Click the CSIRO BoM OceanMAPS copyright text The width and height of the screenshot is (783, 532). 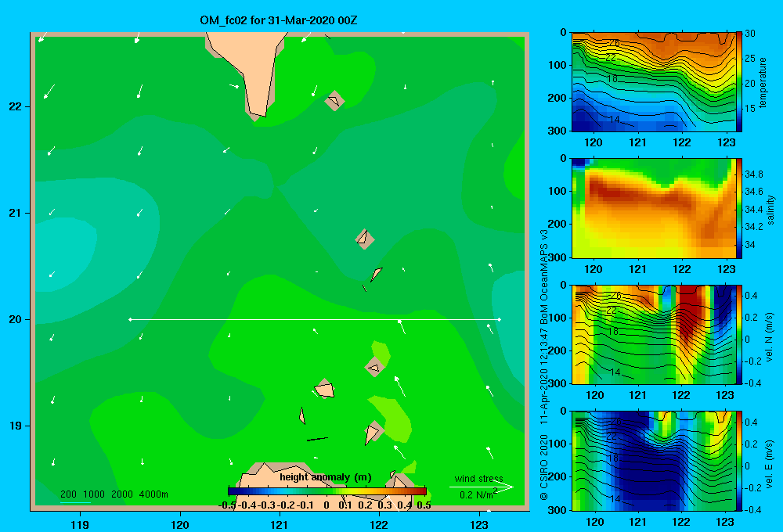(x=544, y=365)
